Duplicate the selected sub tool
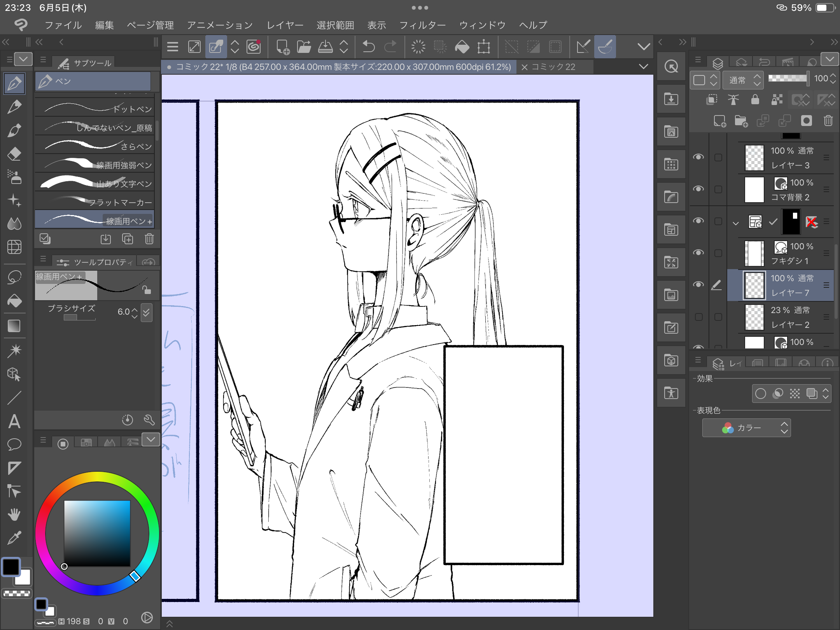Viewport: 840px width, 630px height. [128, 239]
